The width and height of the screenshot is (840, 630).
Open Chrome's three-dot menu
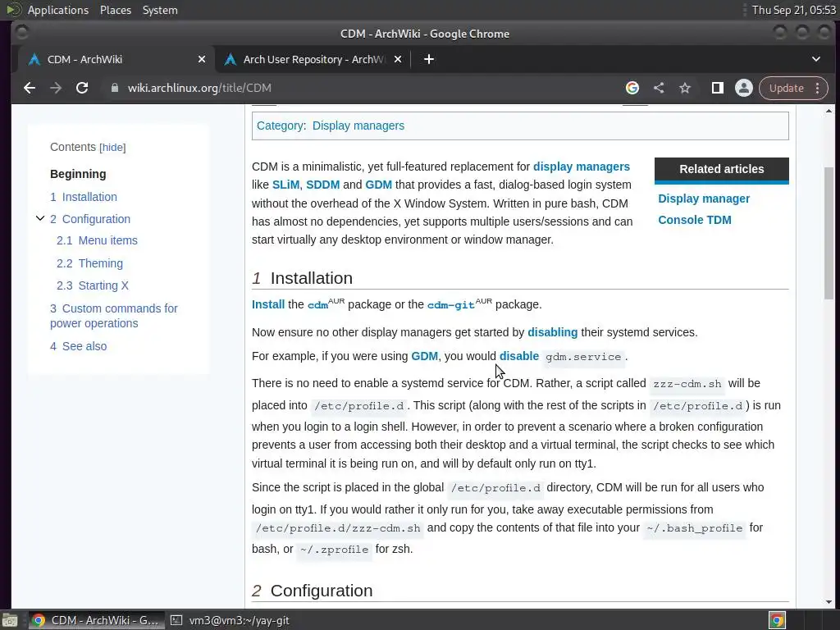tap(818, 88)
